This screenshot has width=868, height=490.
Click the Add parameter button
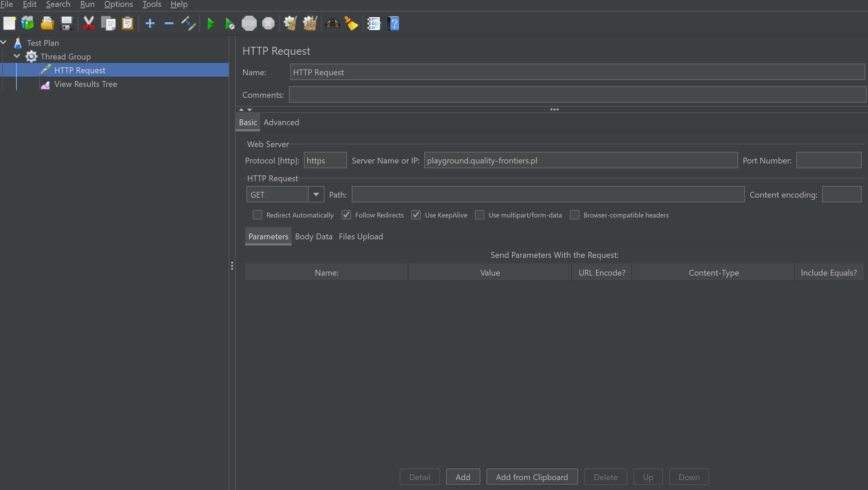coord(463,477)
